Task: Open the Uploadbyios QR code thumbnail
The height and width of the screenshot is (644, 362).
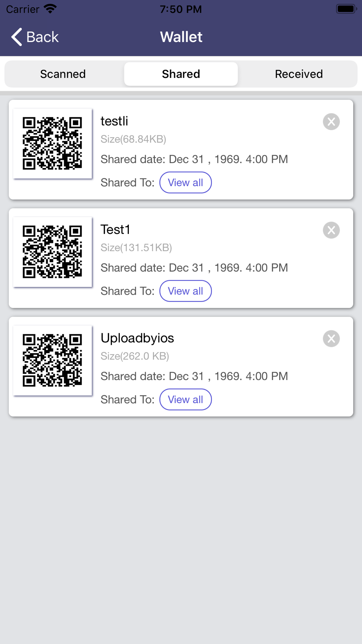Action: [52, 360]
